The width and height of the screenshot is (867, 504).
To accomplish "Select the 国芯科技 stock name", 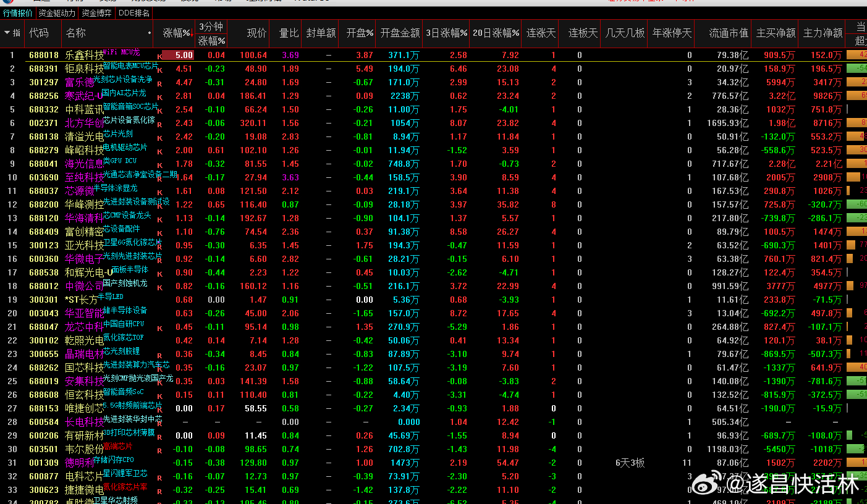I will click(x=85, y=368).
